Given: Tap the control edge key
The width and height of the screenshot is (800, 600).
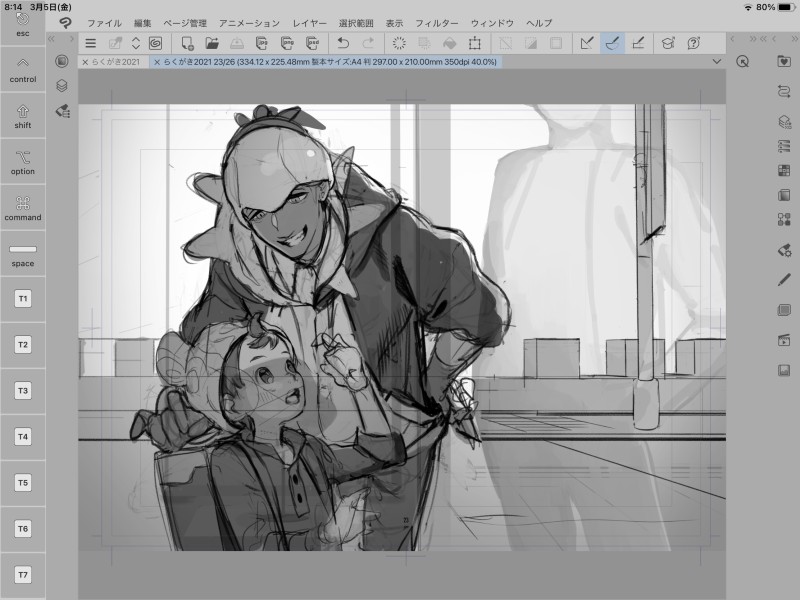Looking at the screenshot, I should [22, 69].
